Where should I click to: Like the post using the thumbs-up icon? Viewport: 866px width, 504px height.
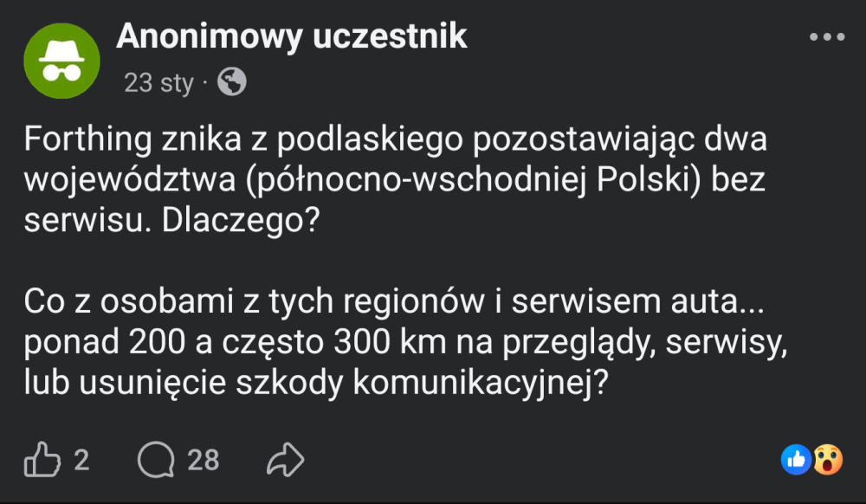point(43,461)
